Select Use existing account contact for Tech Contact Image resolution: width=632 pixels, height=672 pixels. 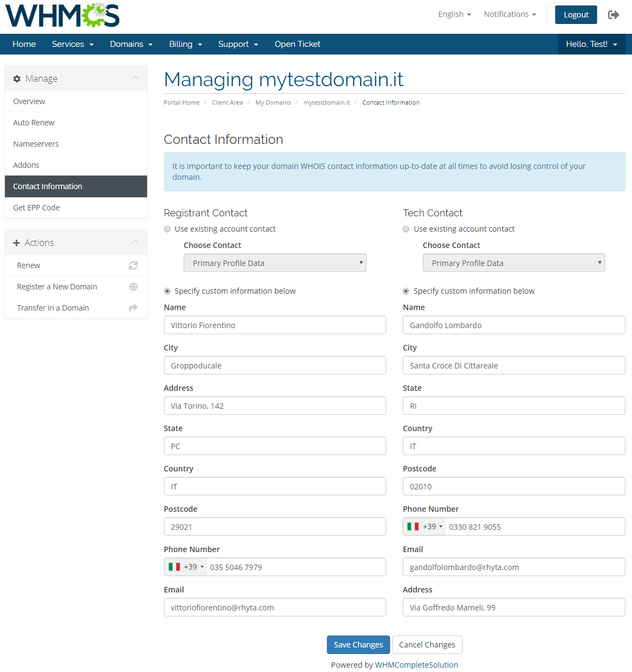tap(405, 229)
